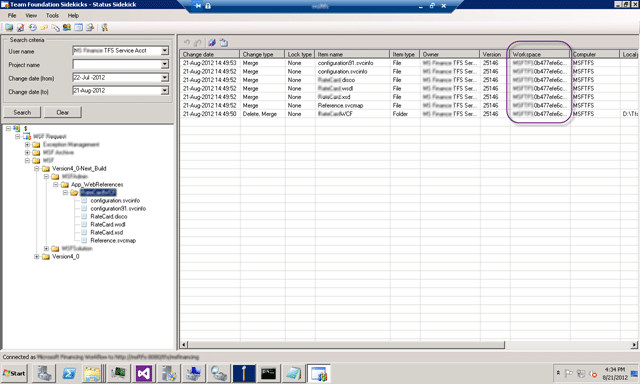The width and height of the screenshot is (640, 384).
Task: Click the pin icon in remote desktop bar
Action: pos(198,6)
